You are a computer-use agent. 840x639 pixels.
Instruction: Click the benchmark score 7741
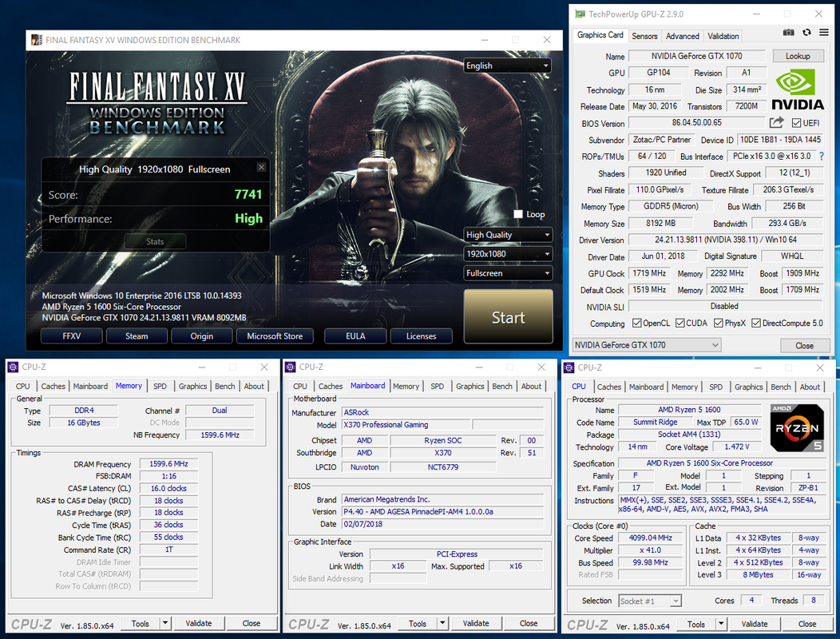coord(248,194)
